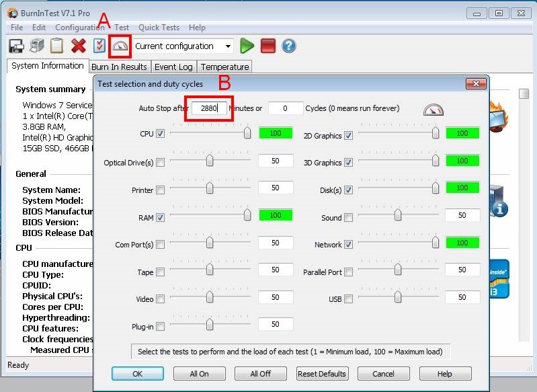Click the 3D Graphics duty cycle value
The width and height of the screenshot is (537, 392).
point(462,161)
